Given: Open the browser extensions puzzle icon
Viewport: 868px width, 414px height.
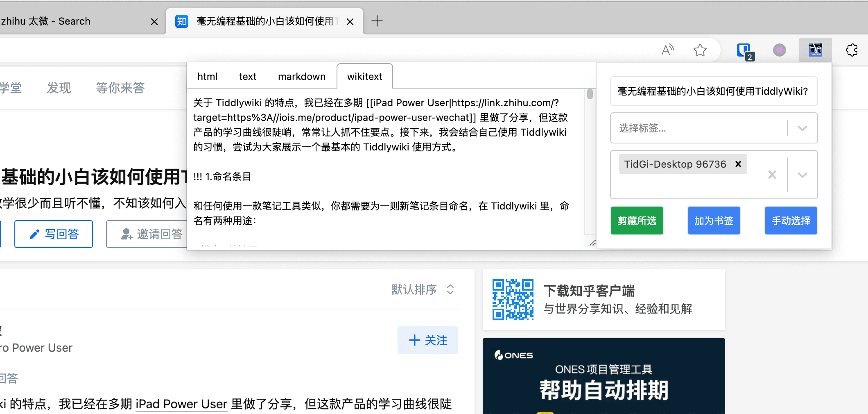Looking at the screenshot, I should (x=852, y=50).
